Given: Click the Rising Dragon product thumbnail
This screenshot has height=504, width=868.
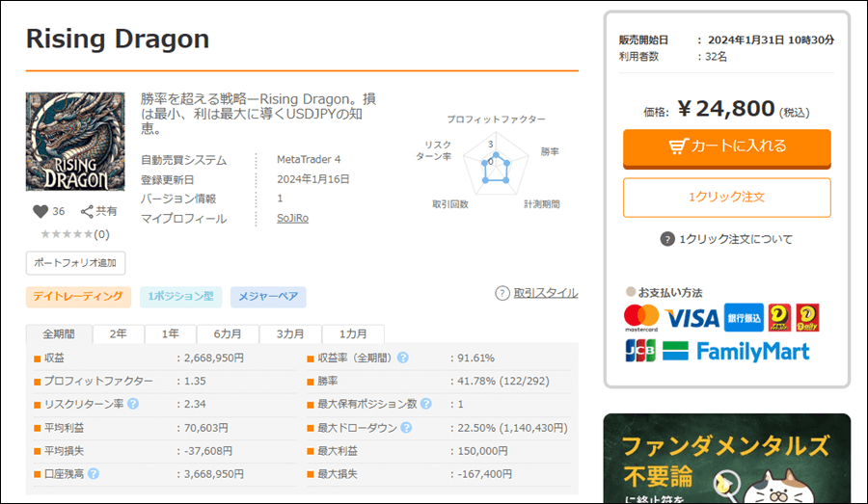Looking at the screenshot, I should click(75, 142).
